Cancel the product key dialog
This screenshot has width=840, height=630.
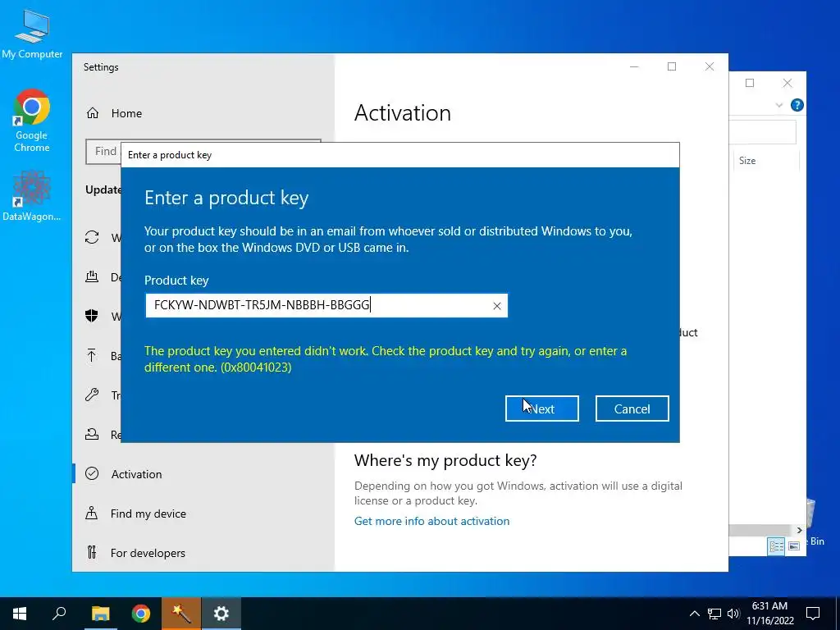pyautogui.click(x=632, y=409)
